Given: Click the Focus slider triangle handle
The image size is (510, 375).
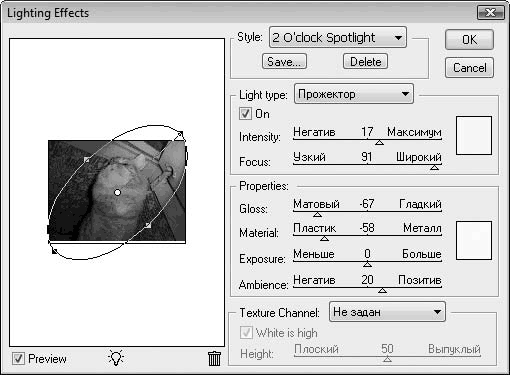Looking at the screenshot, I should point(434,167).
